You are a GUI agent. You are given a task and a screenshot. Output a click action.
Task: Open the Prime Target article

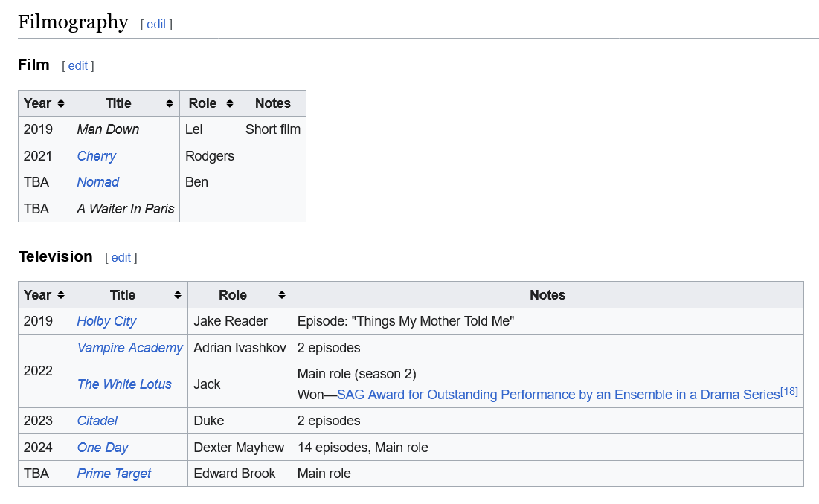tap(115, 474)
